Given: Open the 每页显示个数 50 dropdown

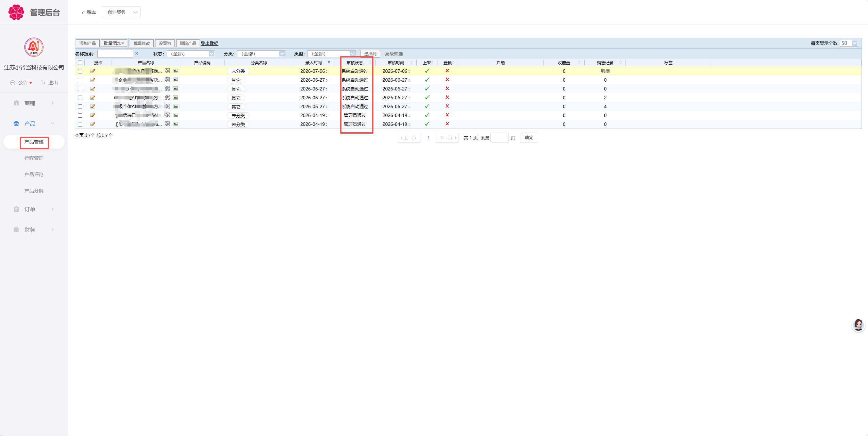Looking at the screenshot, I should click(x=849, y=43).
